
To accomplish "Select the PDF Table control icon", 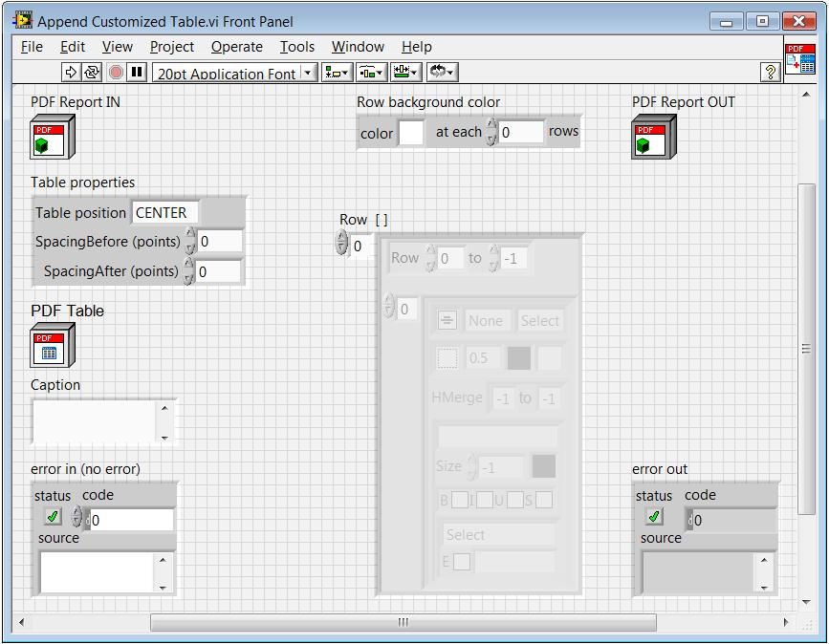I will tap(52, 345).
